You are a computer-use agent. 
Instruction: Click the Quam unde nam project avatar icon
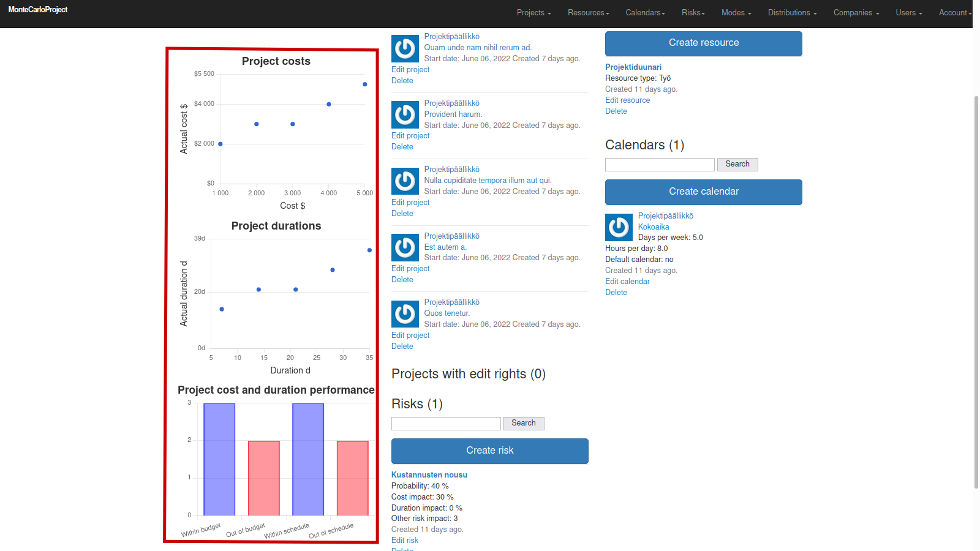pyautogui.click(x=405, y=48)
